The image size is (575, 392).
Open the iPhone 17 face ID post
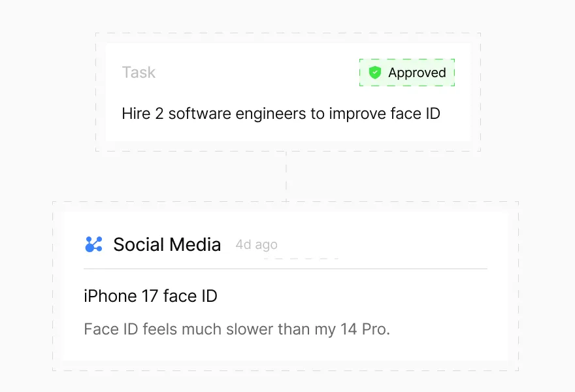click(x=150, y=295)
